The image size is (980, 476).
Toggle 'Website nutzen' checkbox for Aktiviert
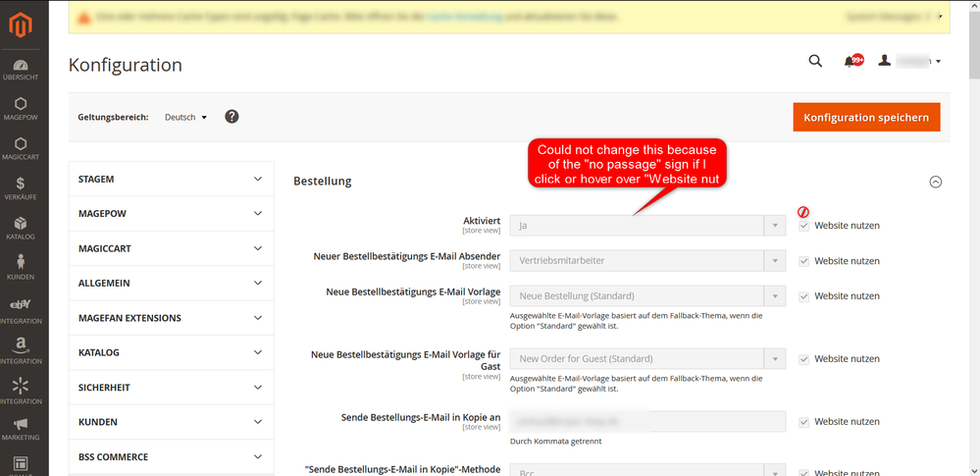coord(804,226)
